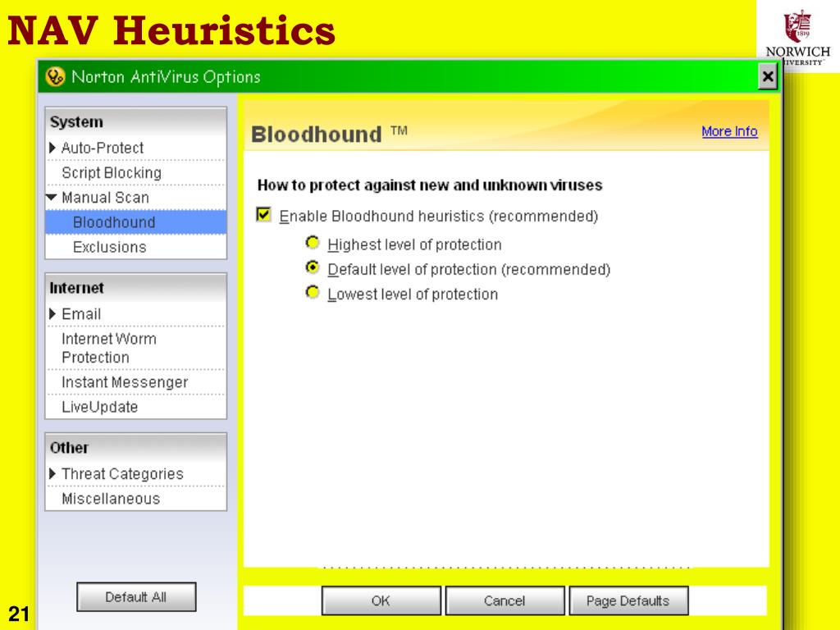The height and width of the screenshot is (630, 840).
Task: Select Highest level of protection
Action: pos(313,243)
